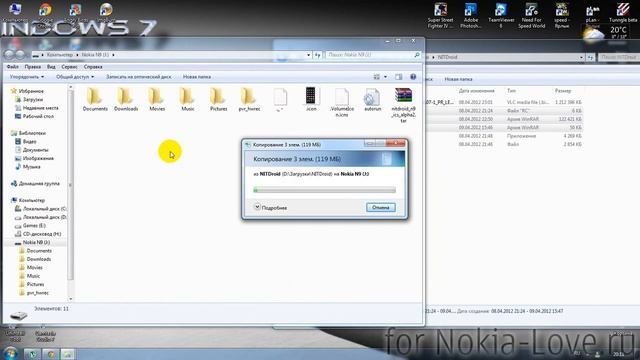Open the Сервис menu
This screenshot has height=360, width=640.
pos(69,67)
